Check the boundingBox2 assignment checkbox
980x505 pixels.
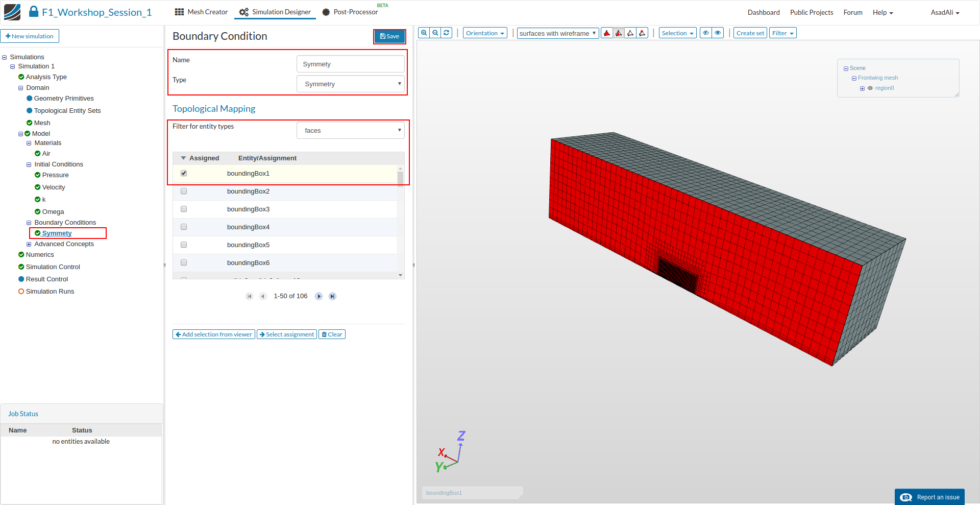[x=184, y=191]
